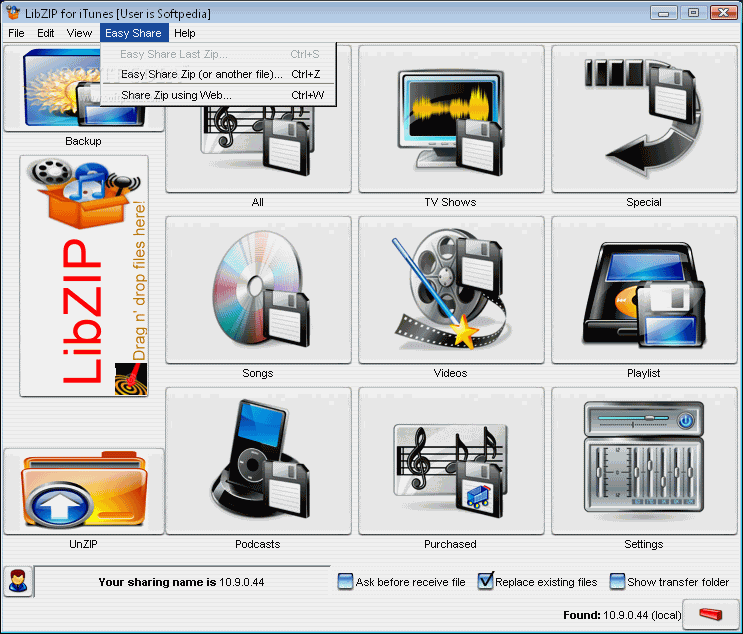This screenshot has height=634, width=743.
Task: Open the Settings mixer icon
Action: point(644,461)
